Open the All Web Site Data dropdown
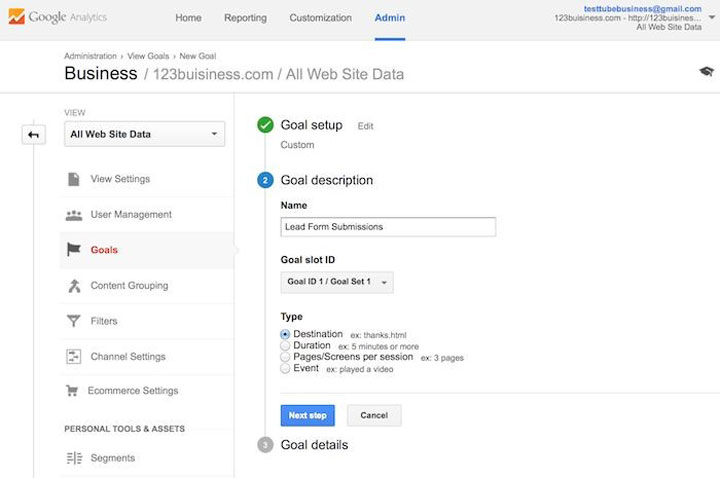 point(144,134)
